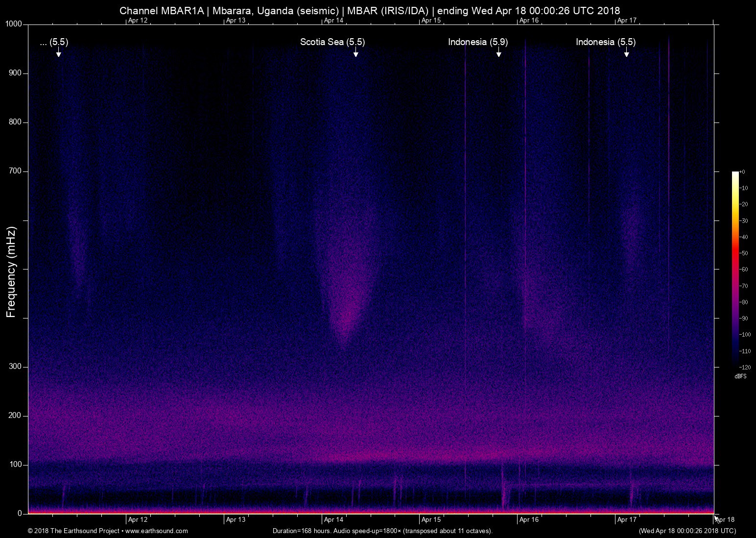Click the arrow under the '... (5.5)' event
Image resolution: width=756 pixels, height=538 pixels.
[x=58, y=52]
